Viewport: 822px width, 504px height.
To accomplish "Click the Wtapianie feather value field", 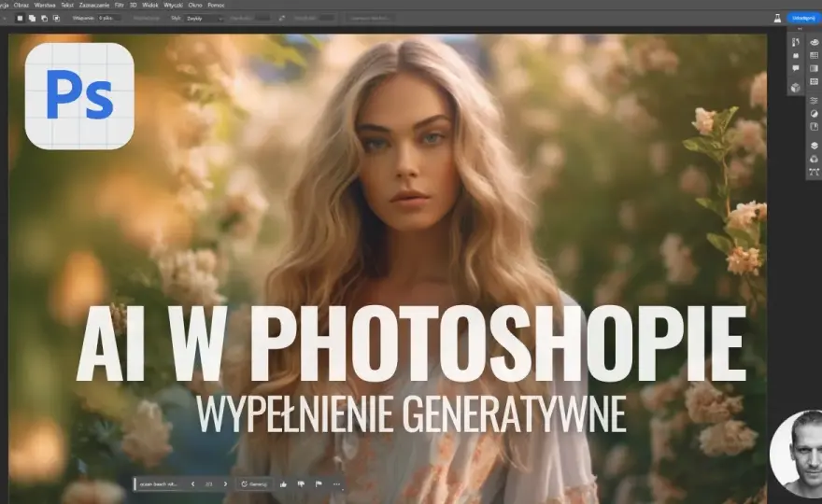I will pyautogui.click(x=109, y=18).
